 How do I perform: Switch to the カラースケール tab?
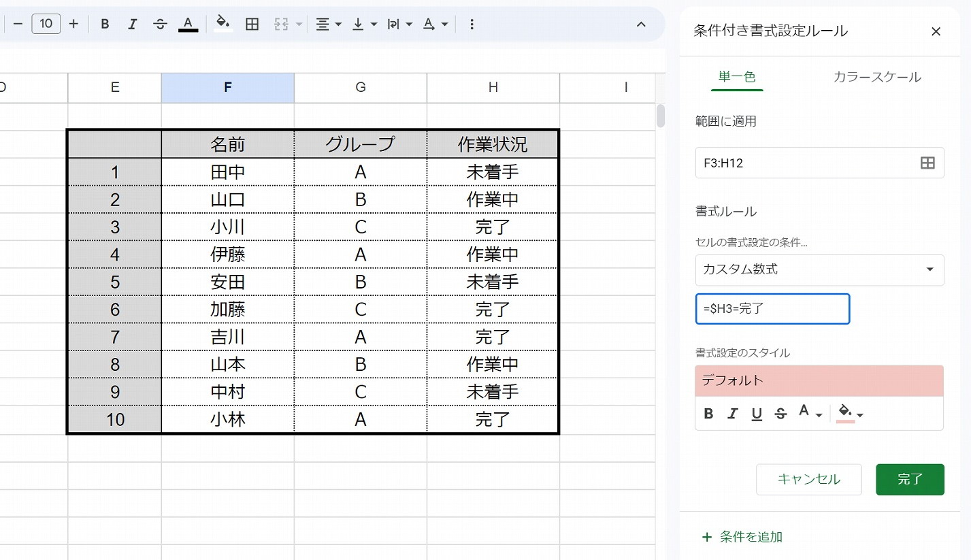876,77
